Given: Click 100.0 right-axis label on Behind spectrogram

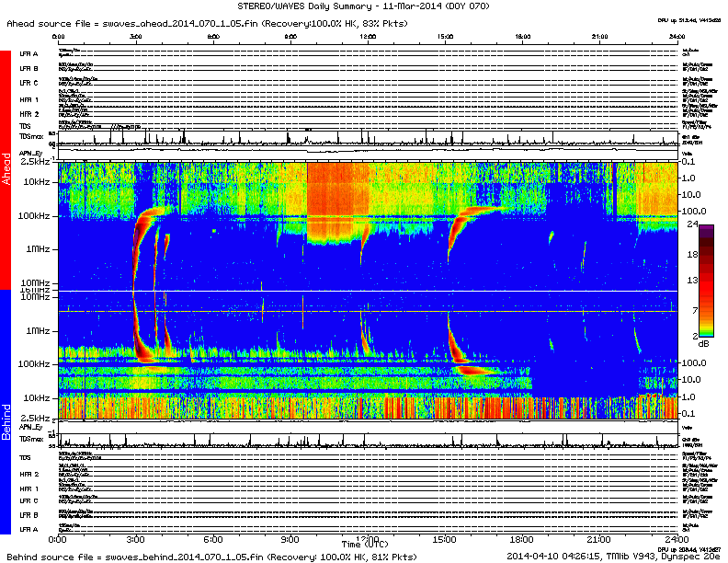Looking at the screenshot, I should click(694, 362).
